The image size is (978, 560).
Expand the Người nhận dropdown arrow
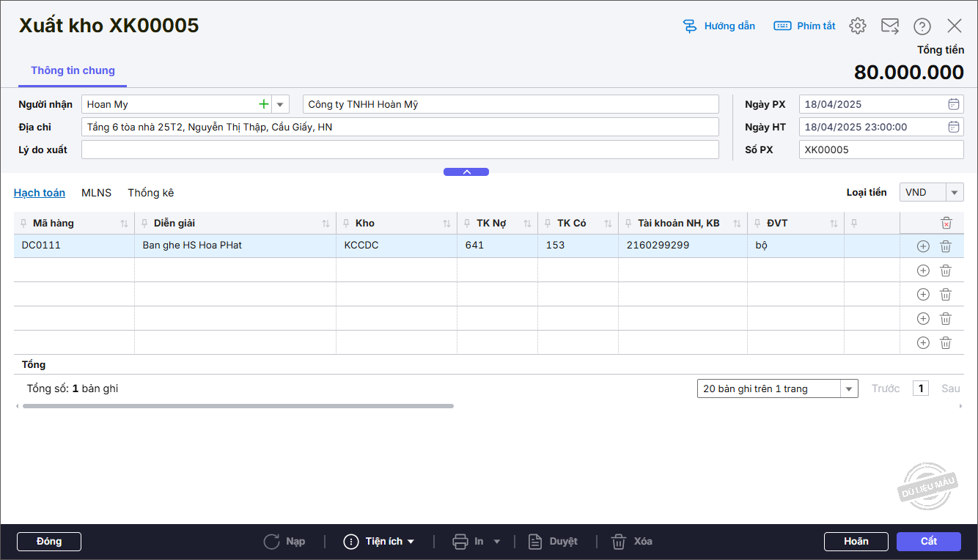point(280,104)
